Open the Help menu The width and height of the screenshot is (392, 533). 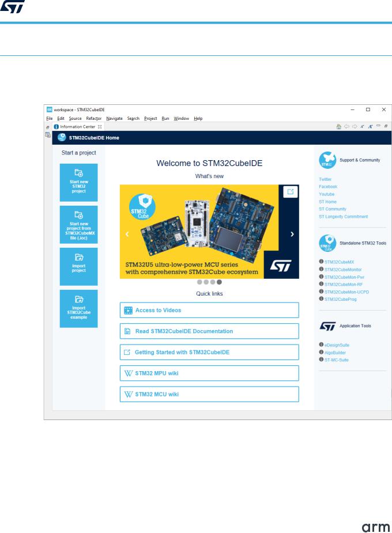[198, 118]
